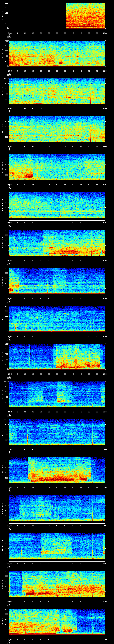Select the spectrogram panel starting at 10:12:00
Viewport: 114px width, 644px height.
[x=57, y=129]
